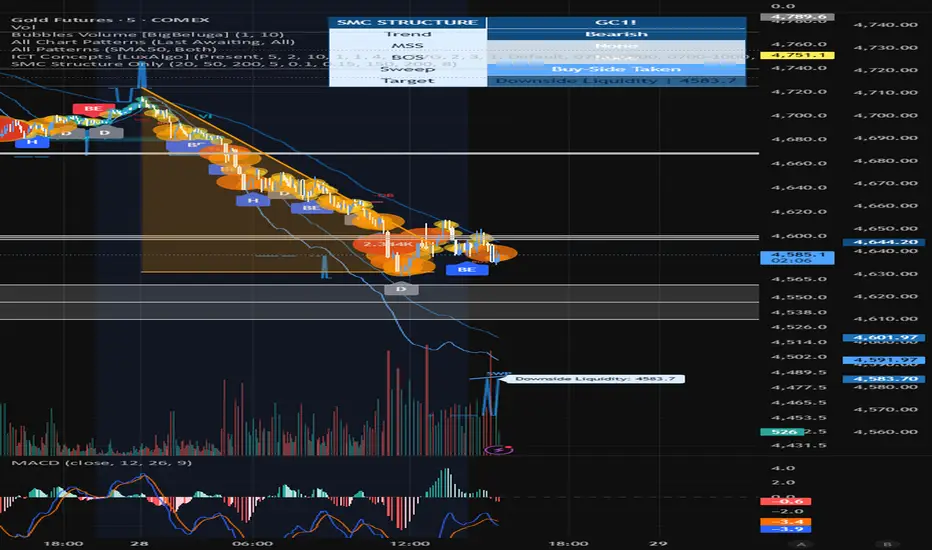Click the 4,600.0 tick on the inner price scale
This screenshot has width=932, height=550.
point(799,235)
